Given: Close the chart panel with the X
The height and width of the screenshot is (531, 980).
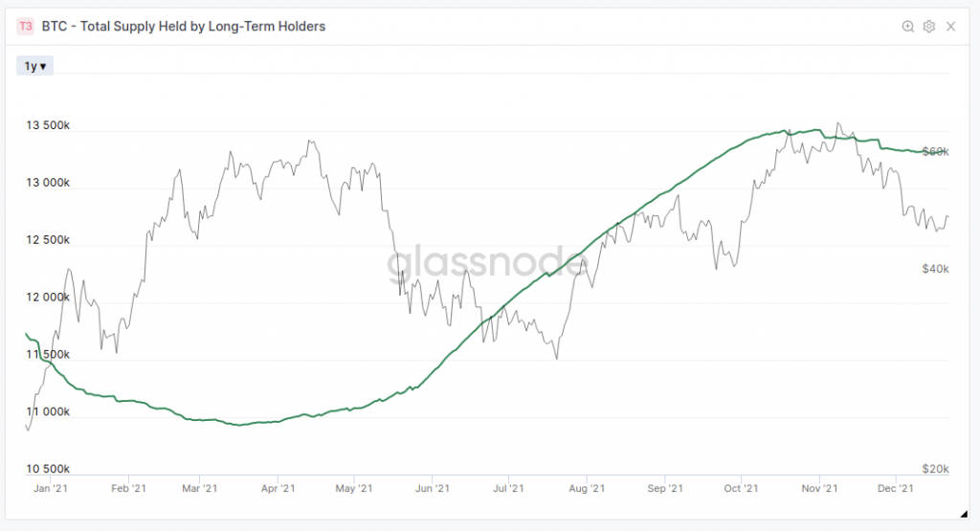Looking at the screenshot, I should (950, 27).
